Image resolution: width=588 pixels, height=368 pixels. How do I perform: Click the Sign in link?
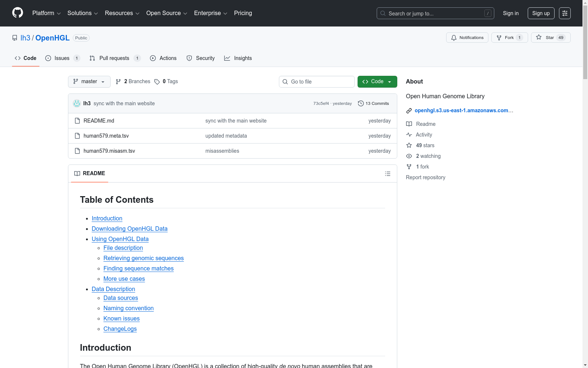click(x=511, y=13)
